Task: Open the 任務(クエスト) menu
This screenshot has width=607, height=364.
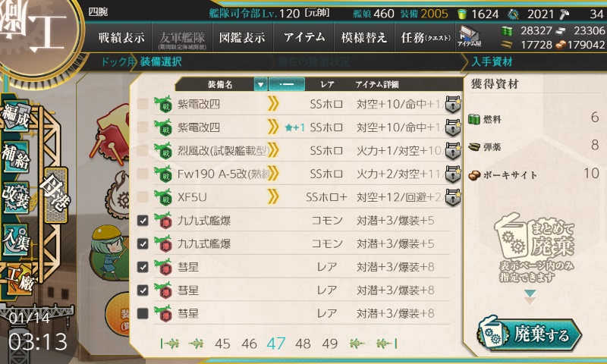Action: click(x=425, y=37)
